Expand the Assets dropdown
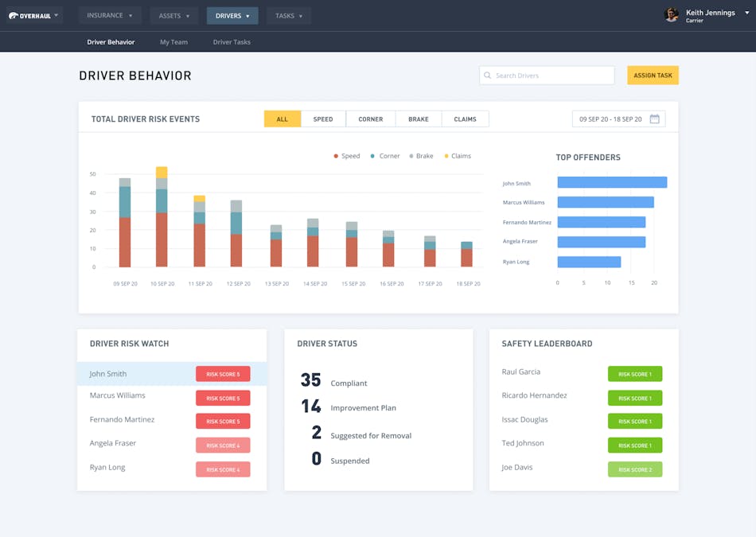 [173, 15]
